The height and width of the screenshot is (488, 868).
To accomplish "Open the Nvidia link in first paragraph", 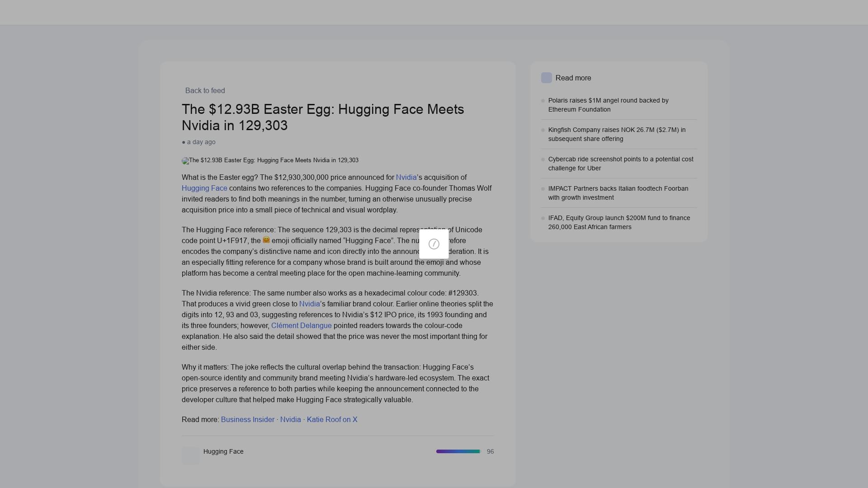I will point(406,178).
